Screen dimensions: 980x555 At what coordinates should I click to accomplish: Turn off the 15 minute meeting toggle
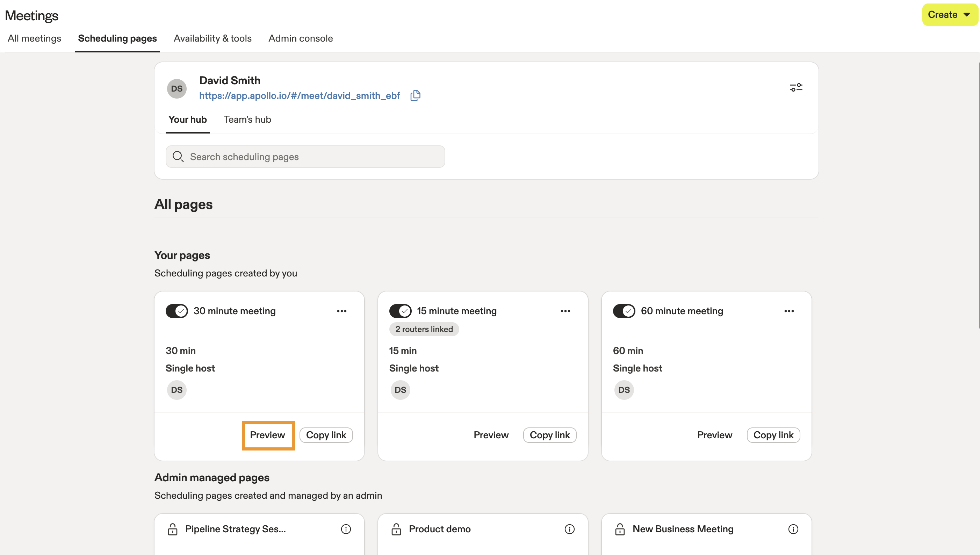coord(400,311)
